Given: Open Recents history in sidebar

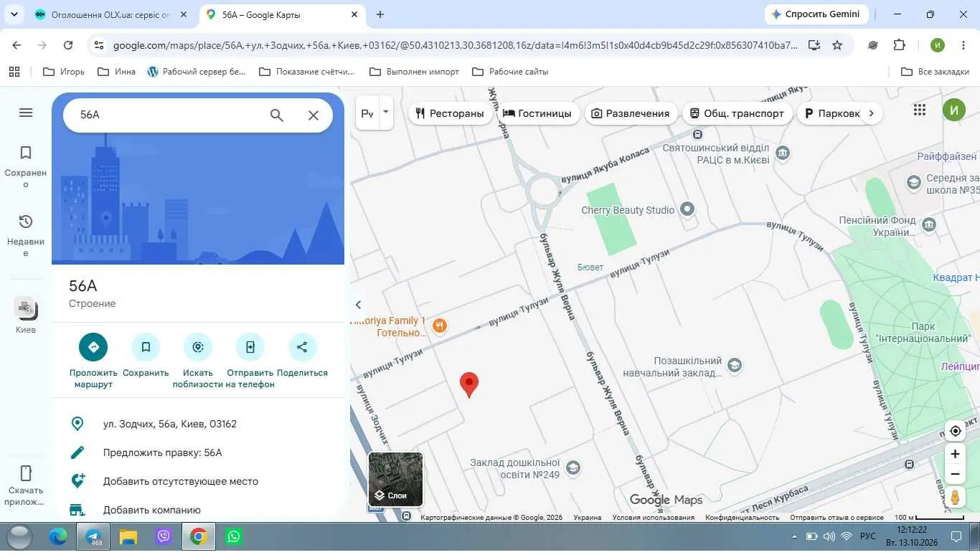Looking at the screenshot, I should coord(26,235).
